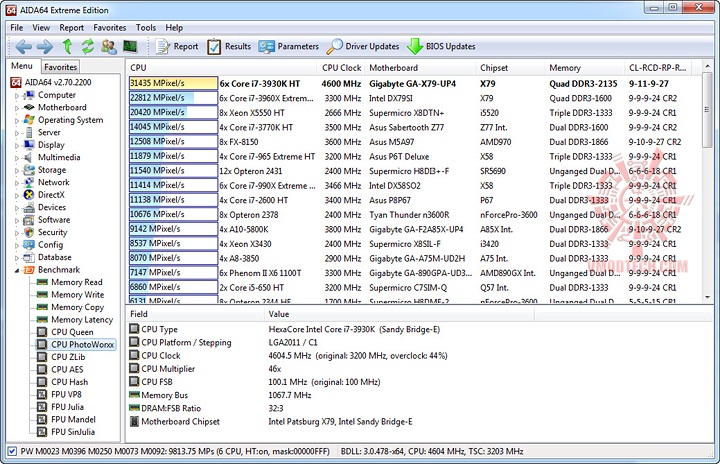Check for BIOS Updates

pos(441,46)
